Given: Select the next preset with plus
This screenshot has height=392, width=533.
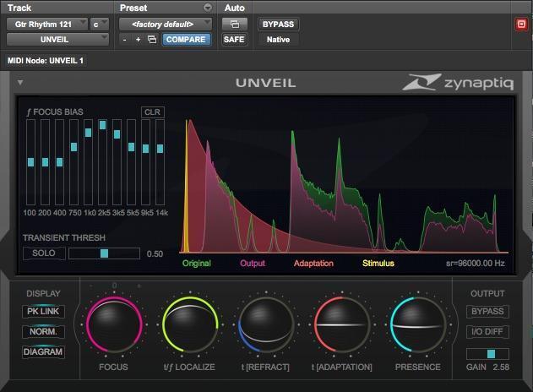Looking at the screenshot, I should [138, 40].
